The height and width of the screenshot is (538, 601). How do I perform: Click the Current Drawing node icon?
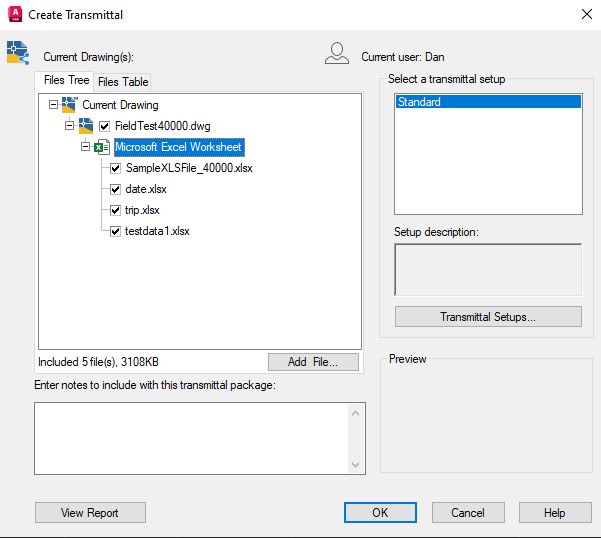point(69,104)
